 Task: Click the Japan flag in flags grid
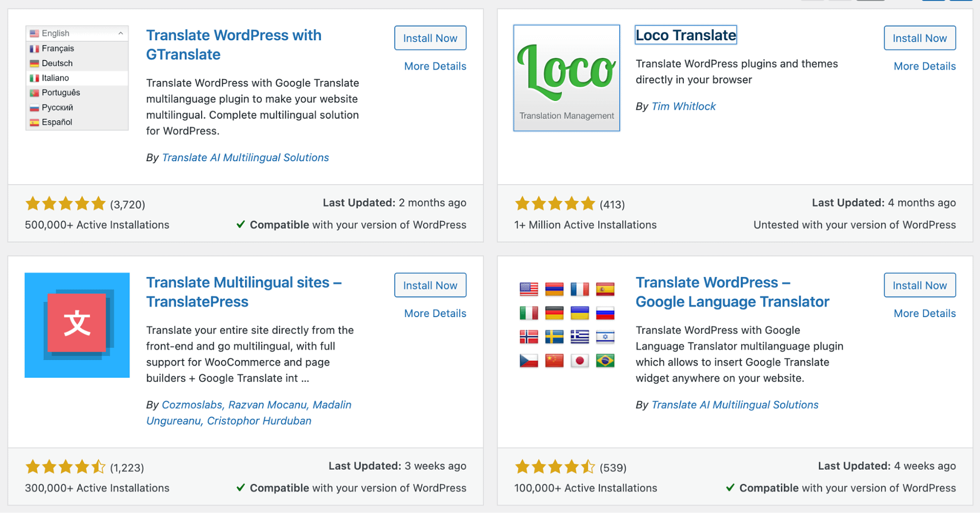579,361
